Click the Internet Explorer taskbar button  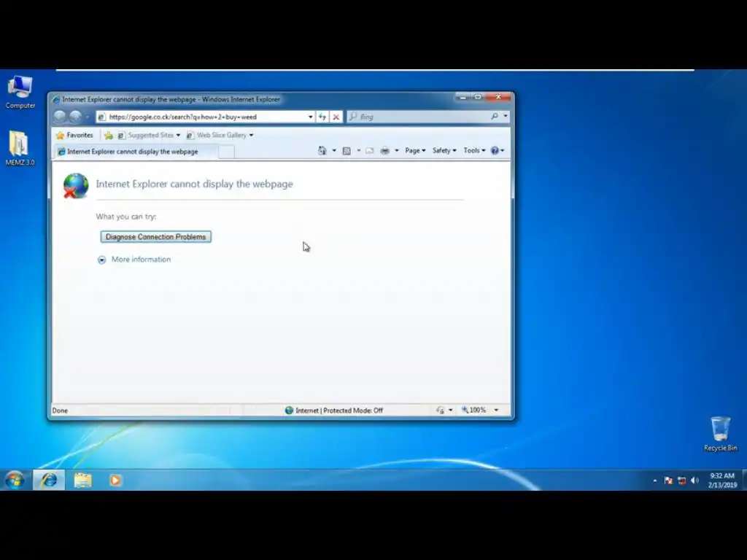tap(49, 480)
